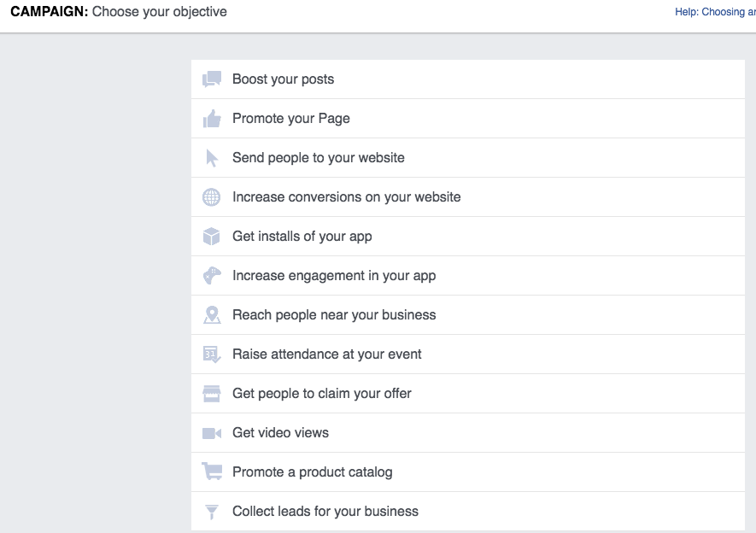Select the thumbs-up icon for Promote your Page
This screenshot has width=756, height=533.
211,118
